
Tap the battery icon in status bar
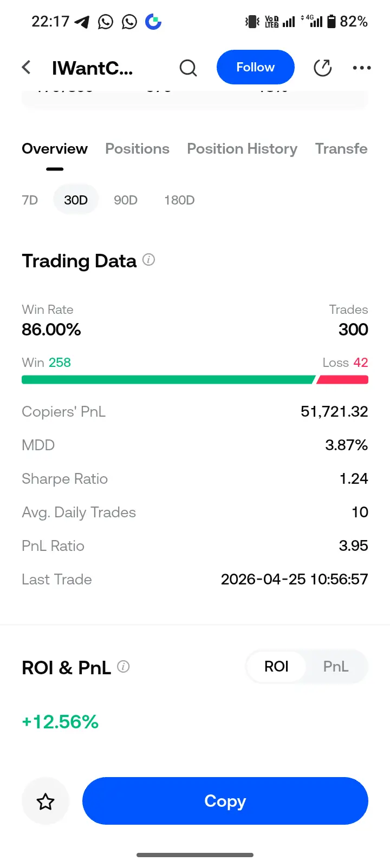331,22
